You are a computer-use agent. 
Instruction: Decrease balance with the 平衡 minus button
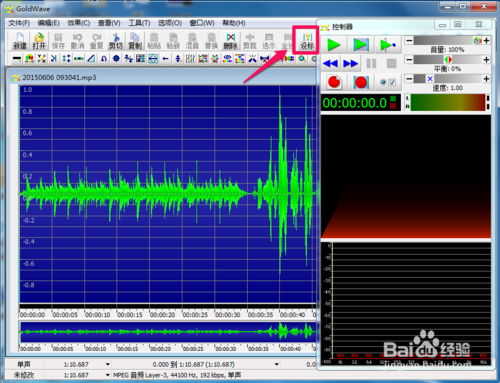pyautogui.click(x=409, y=60)
